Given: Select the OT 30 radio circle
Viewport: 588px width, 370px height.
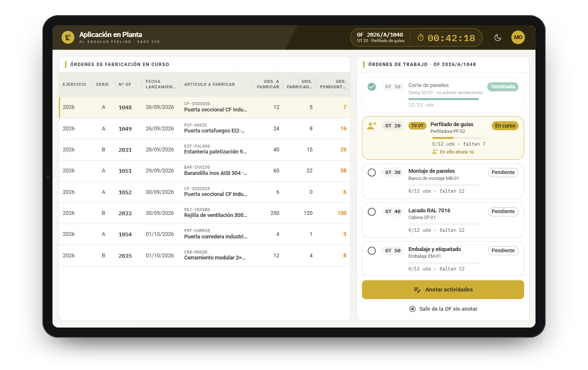Looking at the screenshot, I should pos(372,172).
